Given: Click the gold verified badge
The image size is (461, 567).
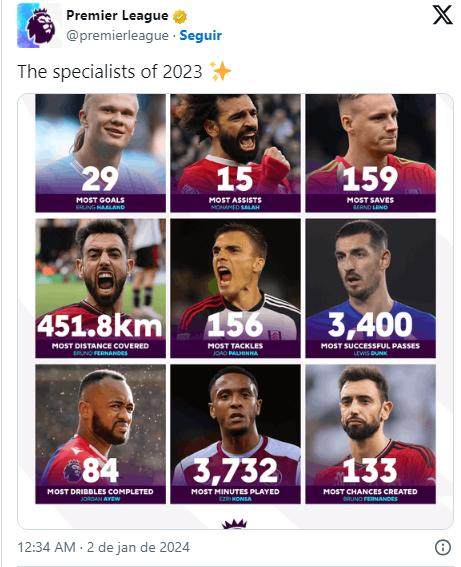Looking at the screenshot, I should pos(180,17).
